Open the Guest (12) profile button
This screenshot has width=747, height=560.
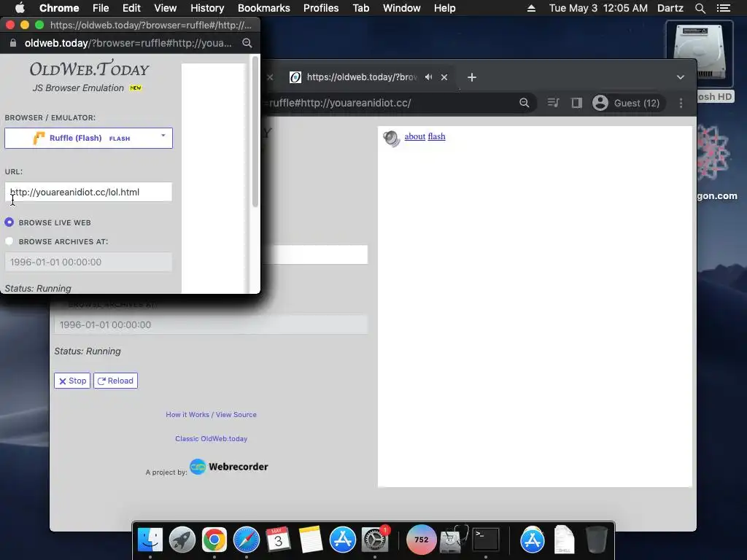627,103
